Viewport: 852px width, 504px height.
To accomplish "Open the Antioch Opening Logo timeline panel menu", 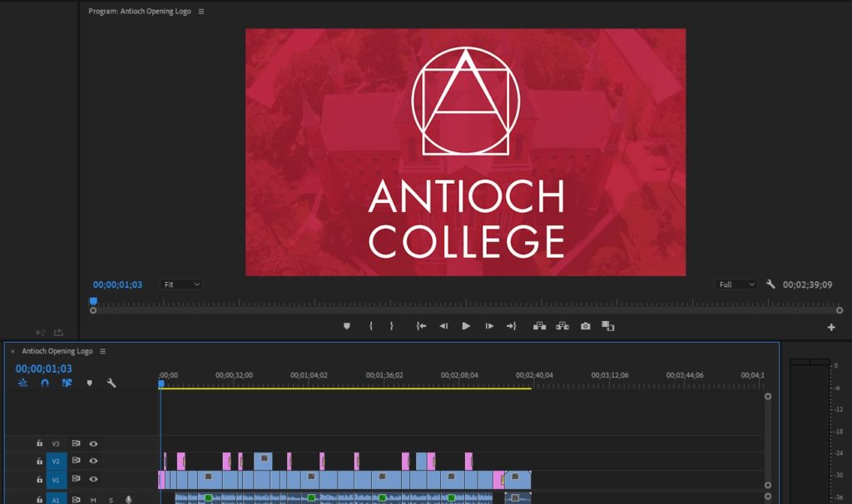I will point(103,352).
